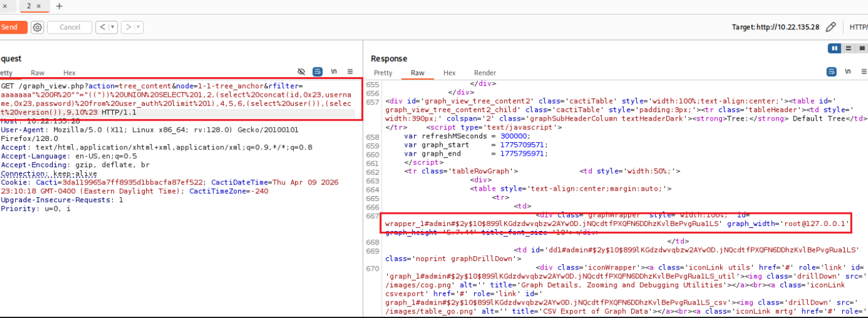The height and width of the screenshot is (318, 868).
Task: Open Response pane hamburger menu
Action: point(864,72)
